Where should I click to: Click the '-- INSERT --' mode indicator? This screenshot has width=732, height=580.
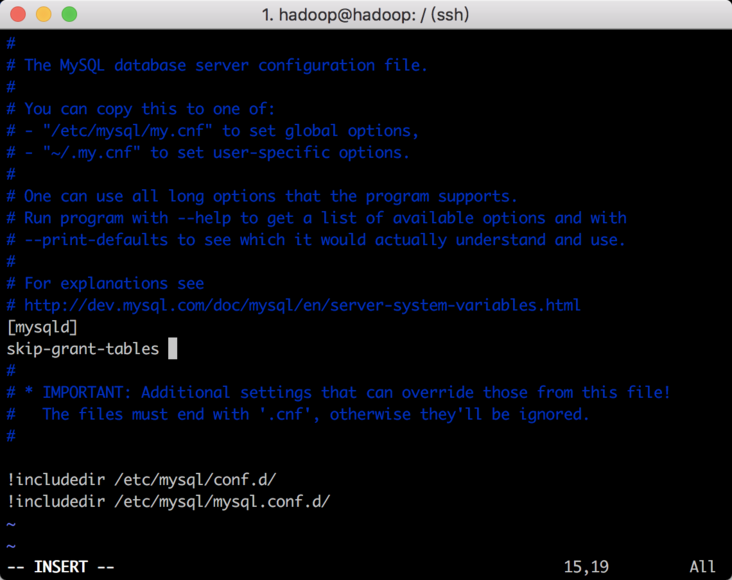tap(61, 567)
